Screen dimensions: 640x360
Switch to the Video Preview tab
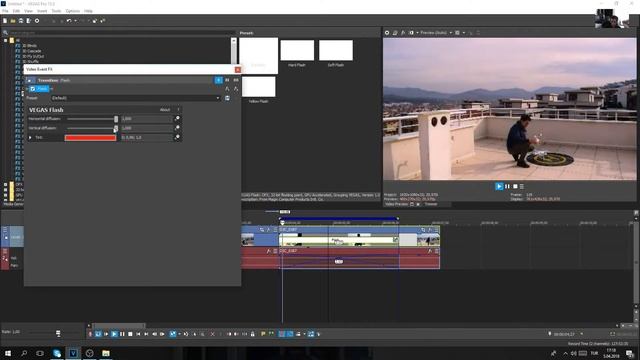pos(396,204)
